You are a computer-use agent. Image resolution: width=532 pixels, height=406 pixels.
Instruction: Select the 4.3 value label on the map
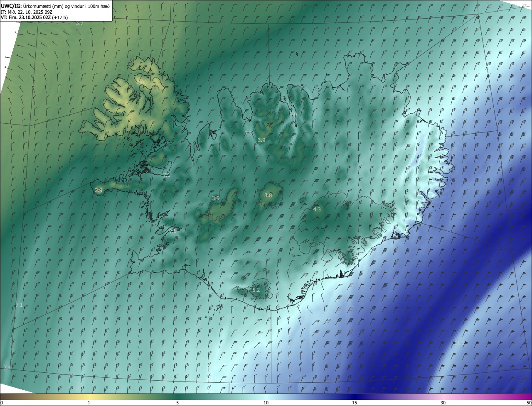(317, 209)
